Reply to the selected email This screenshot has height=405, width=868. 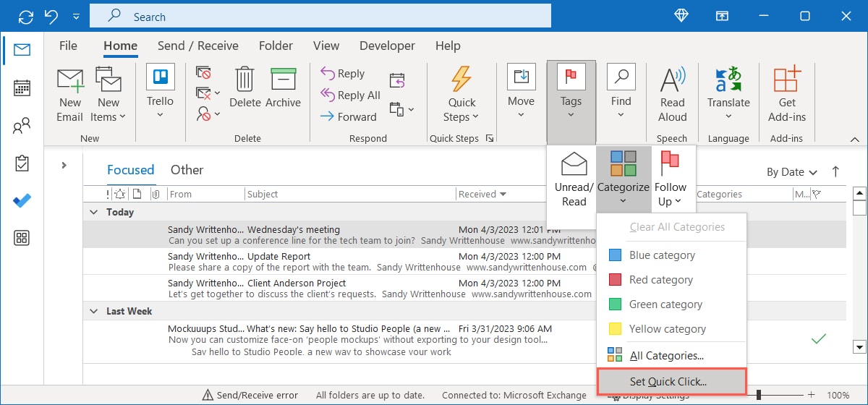(x=341, y=74)
